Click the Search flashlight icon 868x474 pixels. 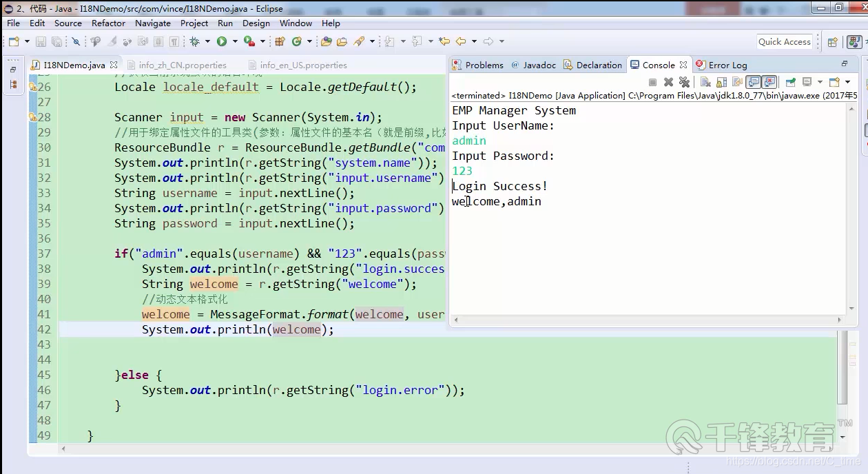click(x=359, y=41)
